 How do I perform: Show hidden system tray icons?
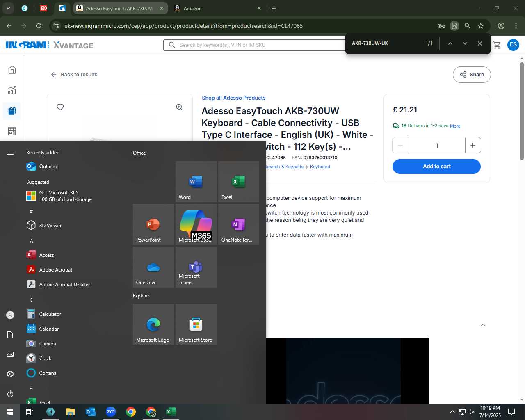point(452,412)
